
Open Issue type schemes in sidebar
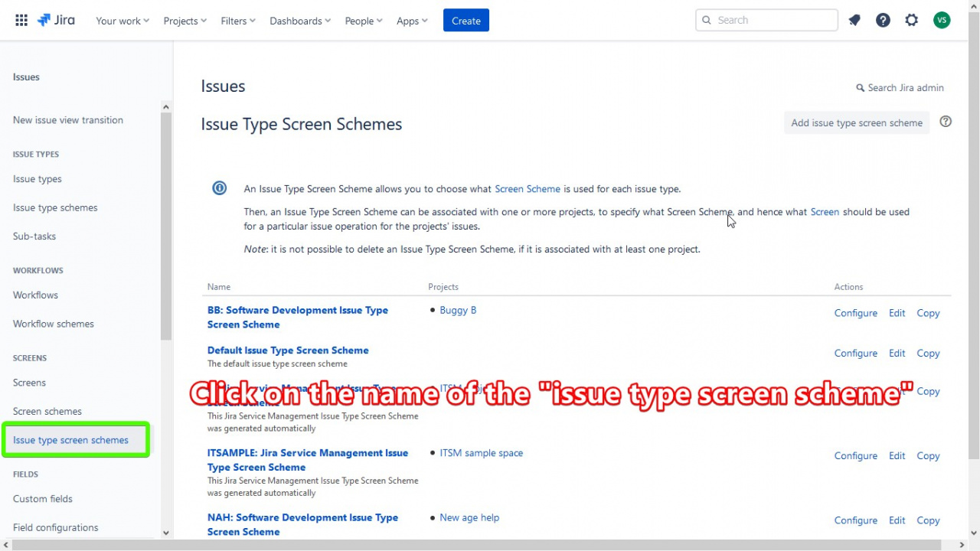click(x=55, y=208)
